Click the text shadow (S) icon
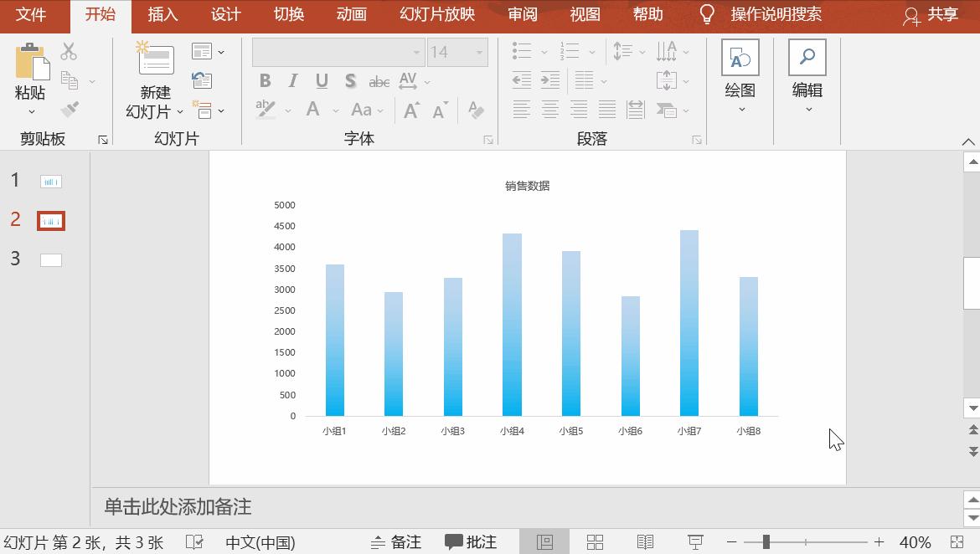Screen dimensions: 980x554 click(x=350, y=81)
